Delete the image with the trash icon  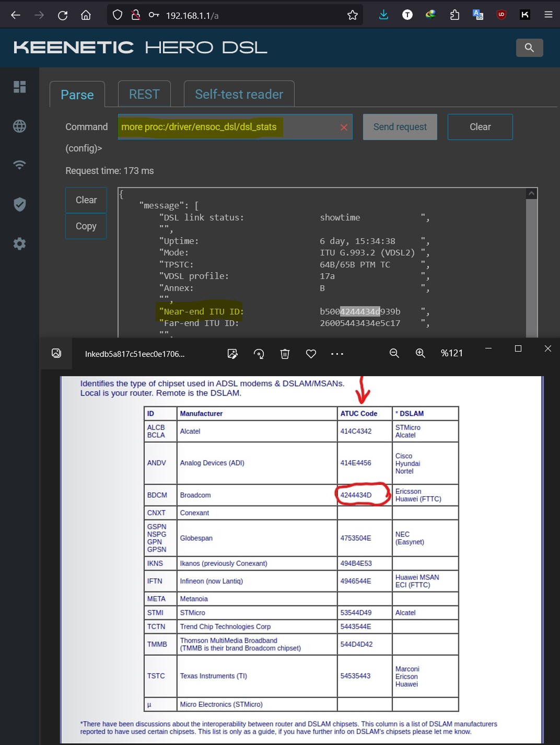tap(285, 354)
